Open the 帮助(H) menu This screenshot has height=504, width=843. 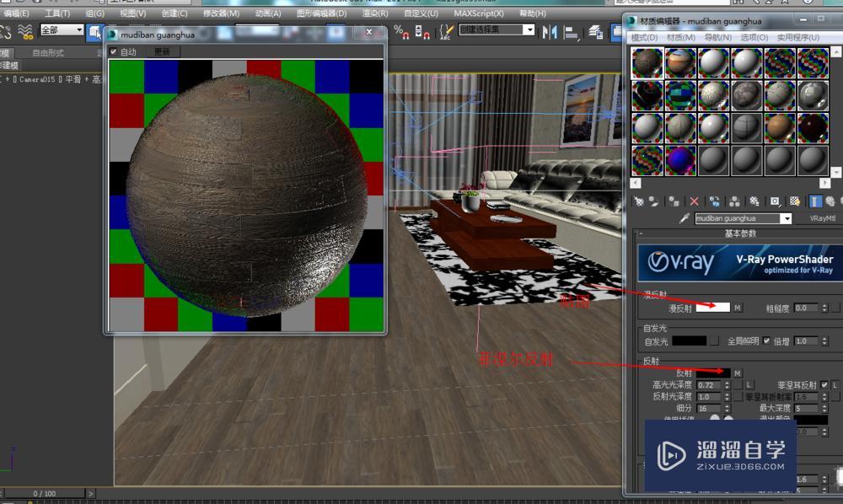point(532,13)
